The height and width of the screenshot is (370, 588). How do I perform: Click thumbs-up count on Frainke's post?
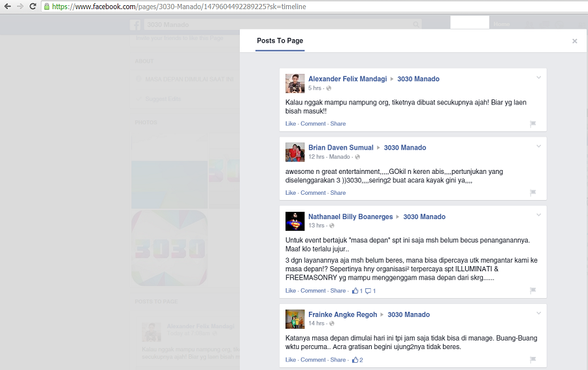pyautogui.click(x=357, y=360)
